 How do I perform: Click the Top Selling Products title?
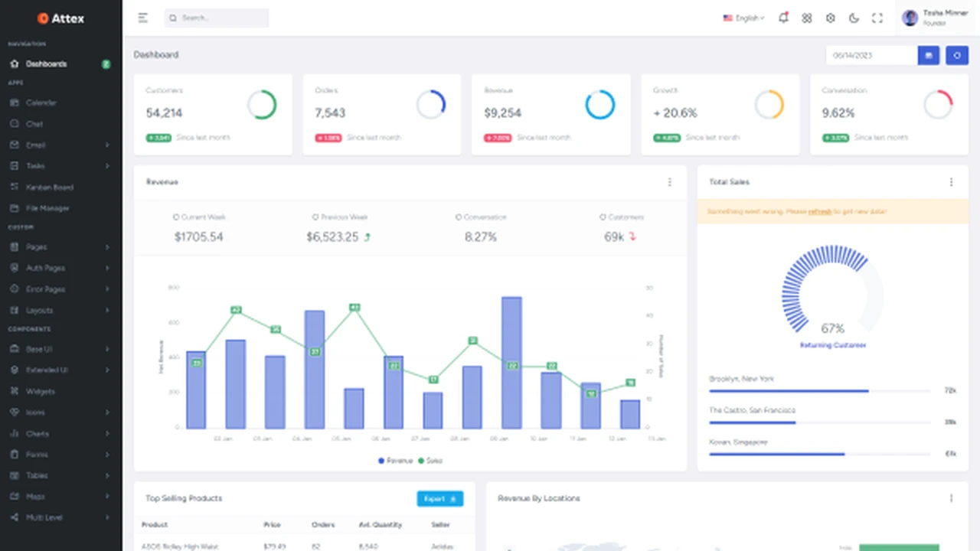(x=184, y=498)
